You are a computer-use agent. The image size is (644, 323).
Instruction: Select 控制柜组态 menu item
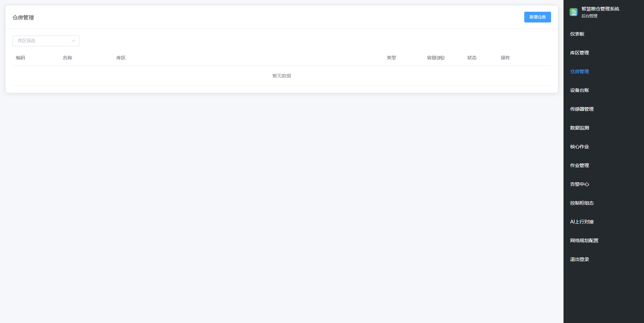[x=582, y=203]
